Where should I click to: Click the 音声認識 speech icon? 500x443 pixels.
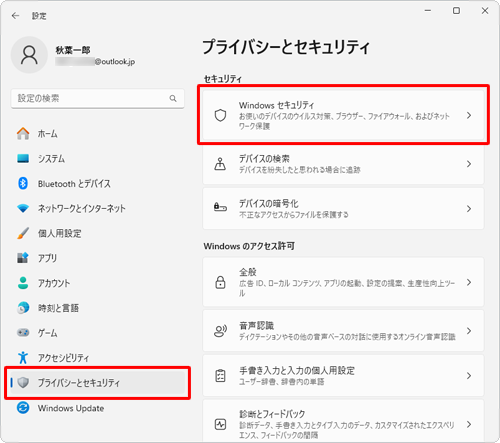[x=220, y=331]
